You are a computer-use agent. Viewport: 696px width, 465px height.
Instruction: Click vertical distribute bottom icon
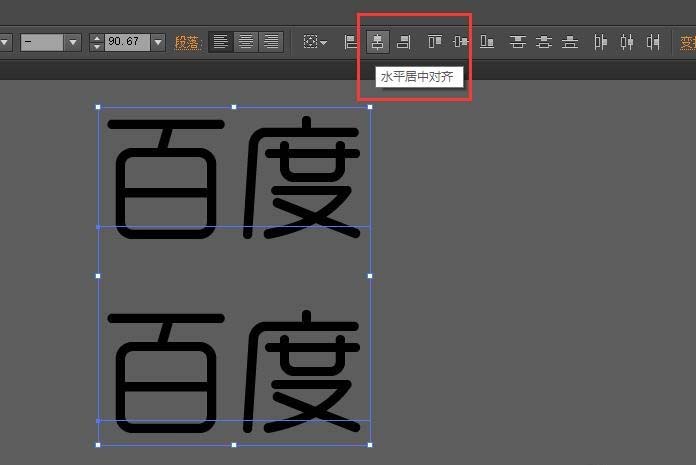click(570, 42)
